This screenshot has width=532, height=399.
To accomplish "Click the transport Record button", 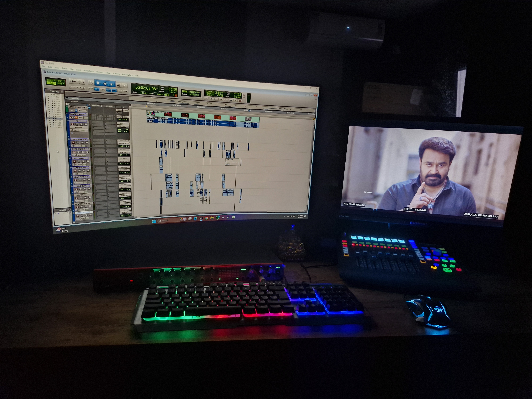I will pyautogui.click(x=240, y=101).
